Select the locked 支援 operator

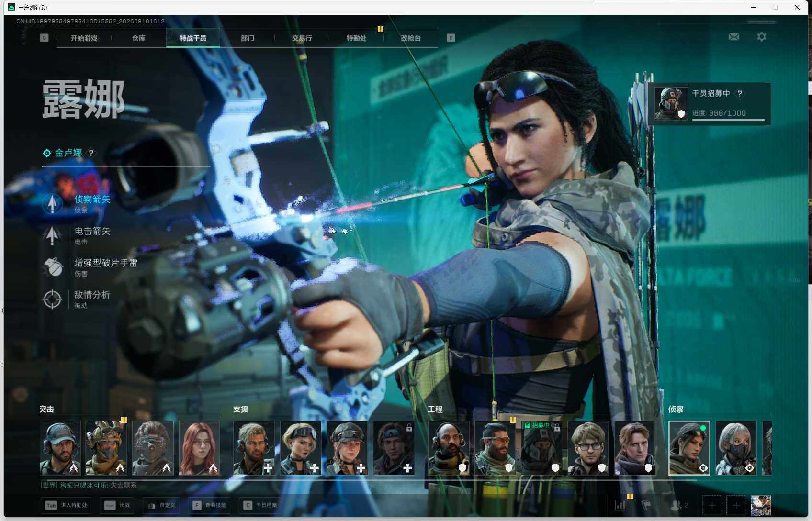[x=394, y=448]
